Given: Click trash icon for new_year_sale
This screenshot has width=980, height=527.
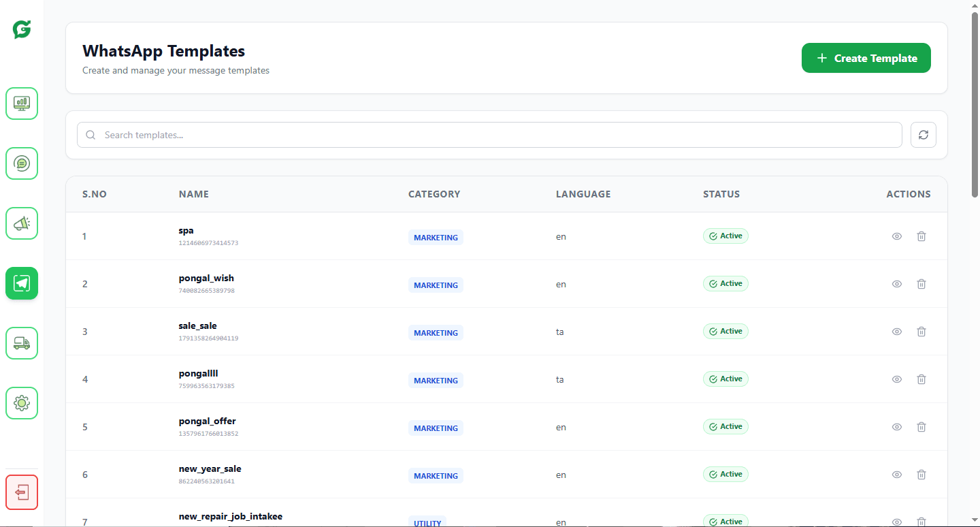Looking at the screenshot, I should (x=921, y=475).
